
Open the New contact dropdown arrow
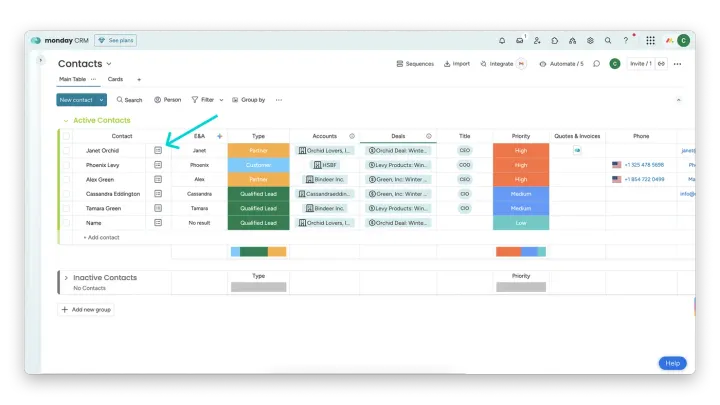point(101,100)
